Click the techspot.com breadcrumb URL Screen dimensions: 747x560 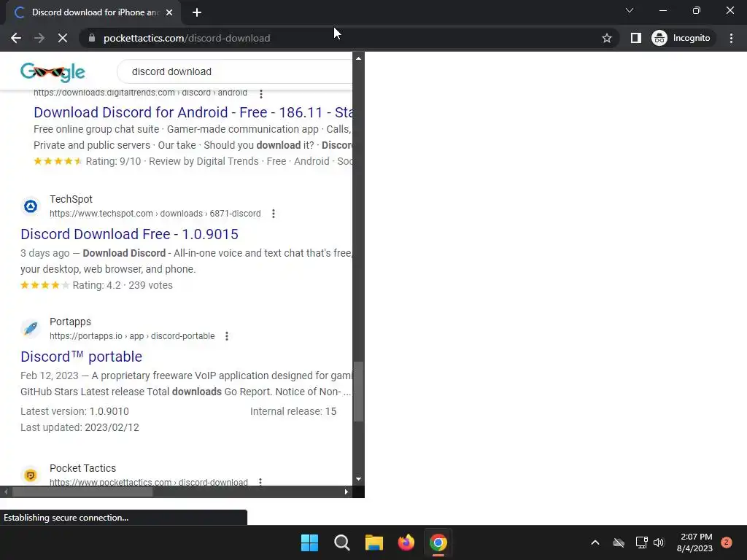tap(155, 214)
